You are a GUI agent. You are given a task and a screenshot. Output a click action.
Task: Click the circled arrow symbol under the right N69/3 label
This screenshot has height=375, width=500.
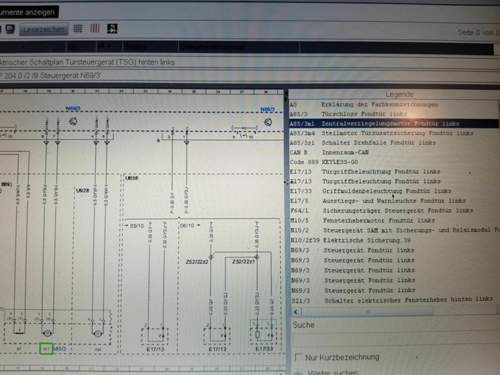[268, 122]
